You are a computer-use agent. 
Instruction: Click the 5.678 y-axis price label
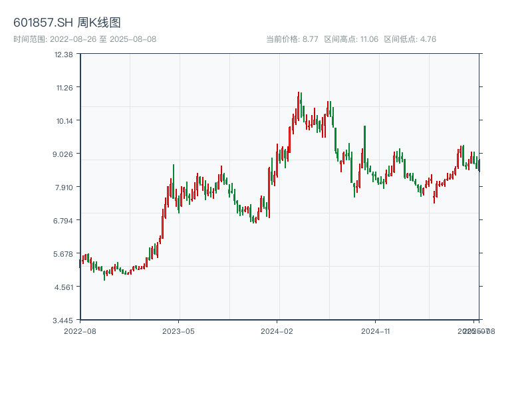[64, 253]
